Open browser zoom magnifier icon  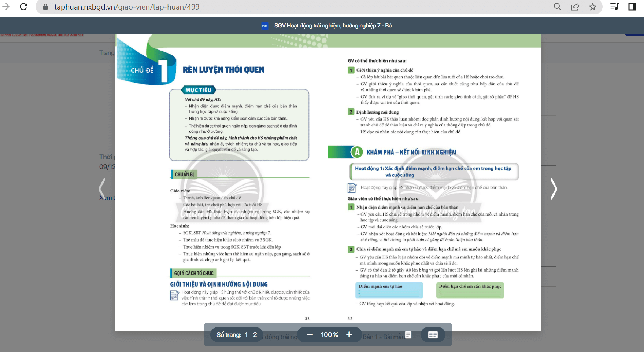click(558, 7)
